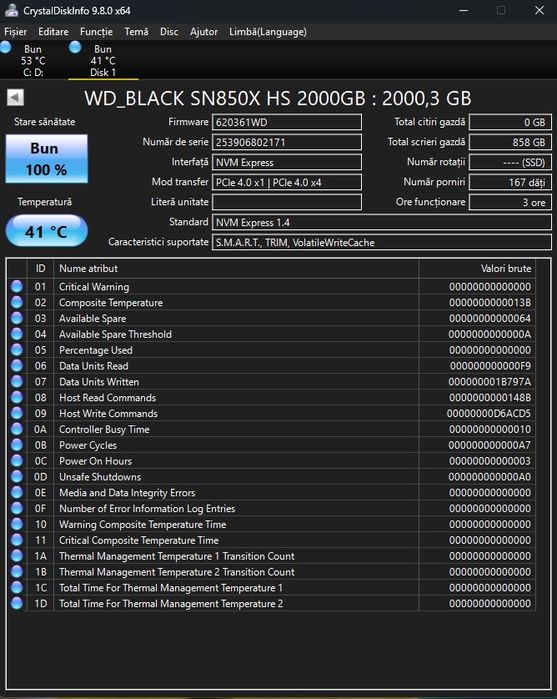557x699 pixels.
Task: Open the Limbă(Language) menu
Action: tap(268, 32)
